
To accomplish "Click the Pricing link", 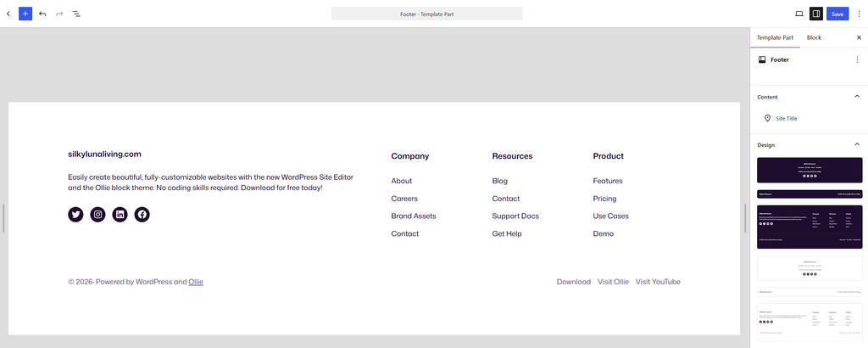I will click(604, 199).
